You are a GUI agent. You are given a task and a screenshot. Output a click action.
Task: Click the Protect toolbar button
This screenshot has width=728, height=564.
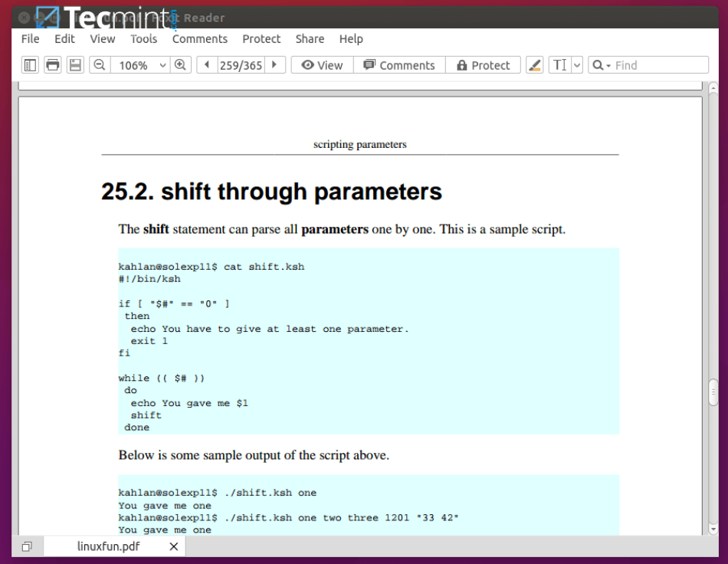click(483, 65)
